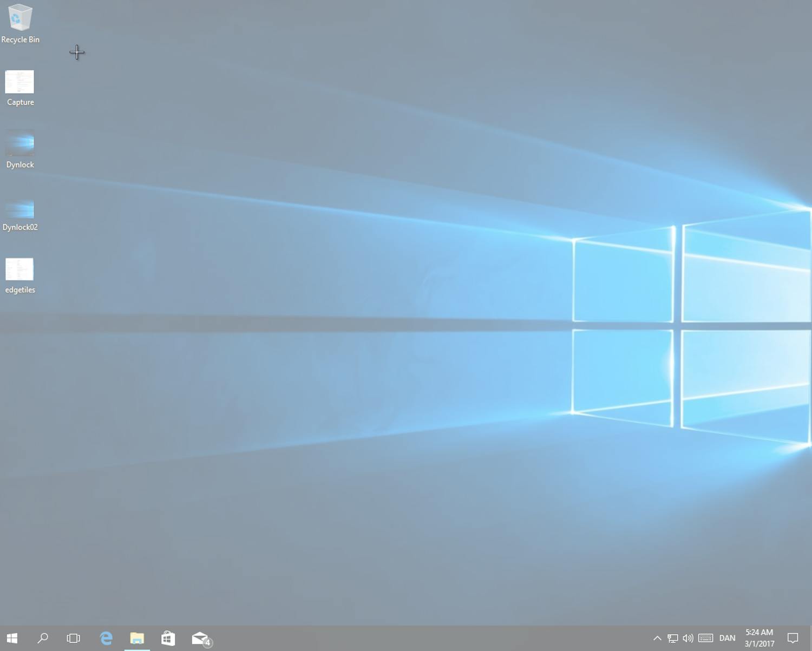Open the volume control speaker icon

(x=688, y=639)
